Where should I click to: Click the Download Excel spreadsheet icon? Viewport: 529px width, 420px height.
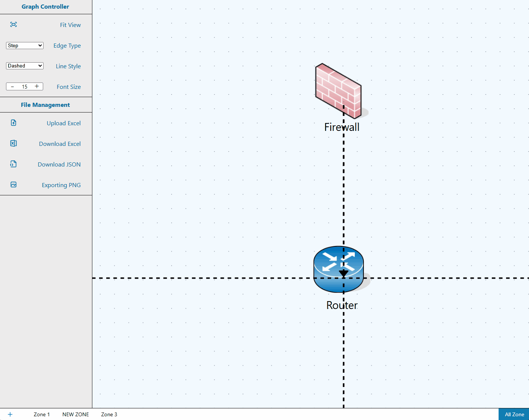pos(14,144)
